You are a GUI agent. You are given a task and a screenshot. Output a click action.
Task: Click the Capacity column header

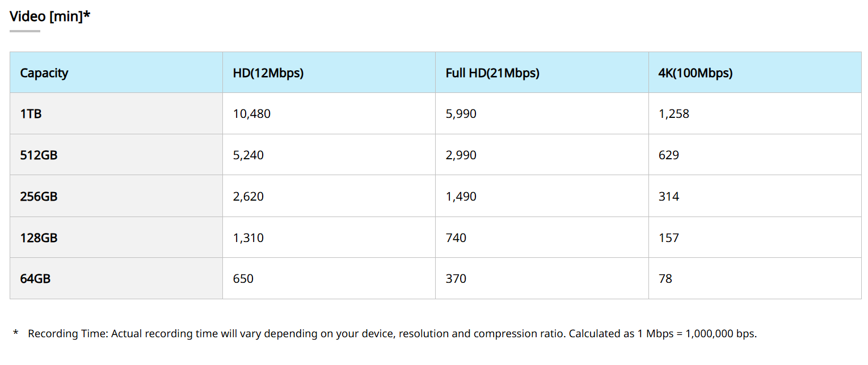(x=44, y=73)
